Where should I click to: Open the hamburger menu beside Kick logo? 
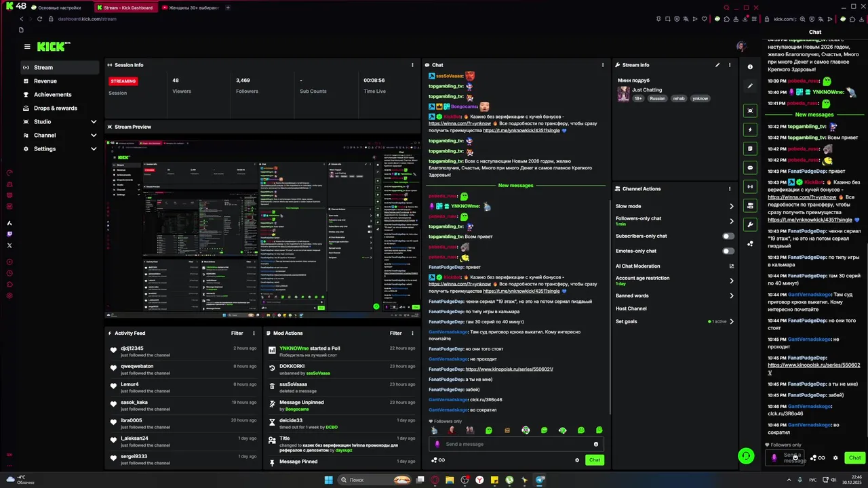tap(27, 47)
